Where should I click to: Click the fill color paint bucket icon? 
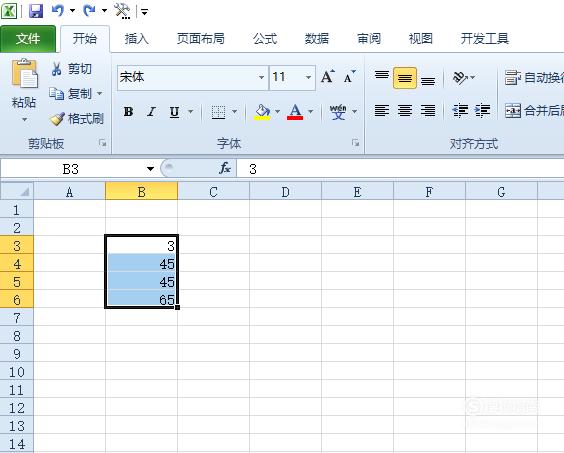[263, 112]
